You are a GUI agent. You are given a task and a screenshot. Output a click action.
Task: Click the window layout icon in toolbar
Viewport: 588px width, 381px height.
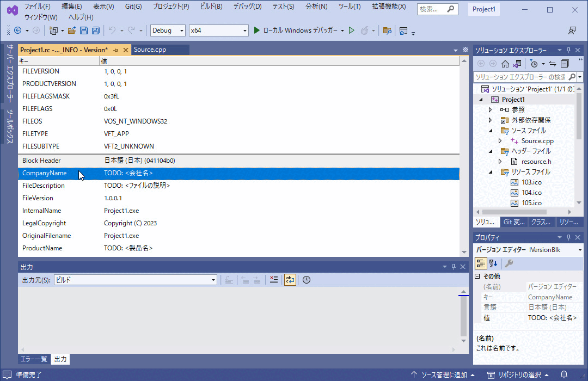coord(403,30)
